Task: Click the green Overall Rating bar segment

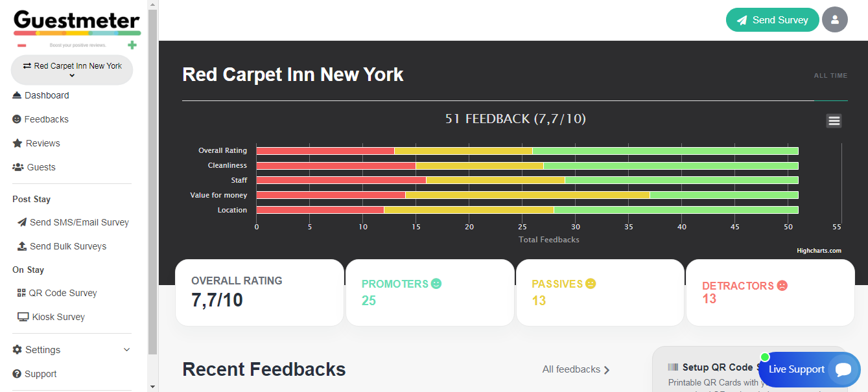Action: (665, 151)
